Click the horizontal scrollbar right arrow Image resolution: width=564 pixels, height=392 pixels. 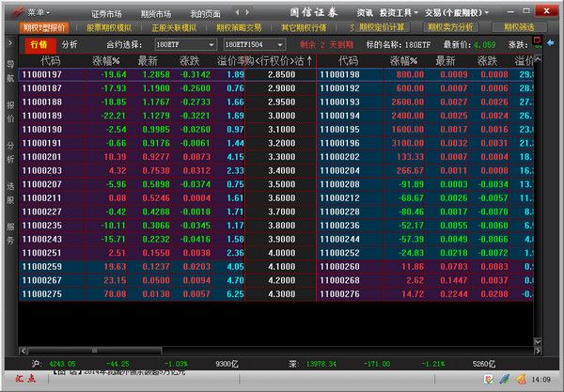(538, 351)
